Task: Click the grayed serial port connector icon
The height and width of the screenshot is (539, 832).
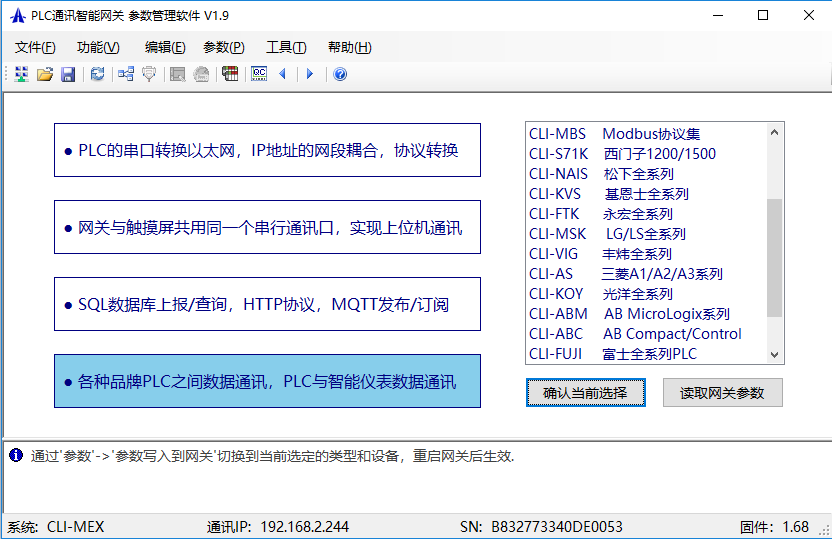Action: pyautogui.click(x=149, y=74)
